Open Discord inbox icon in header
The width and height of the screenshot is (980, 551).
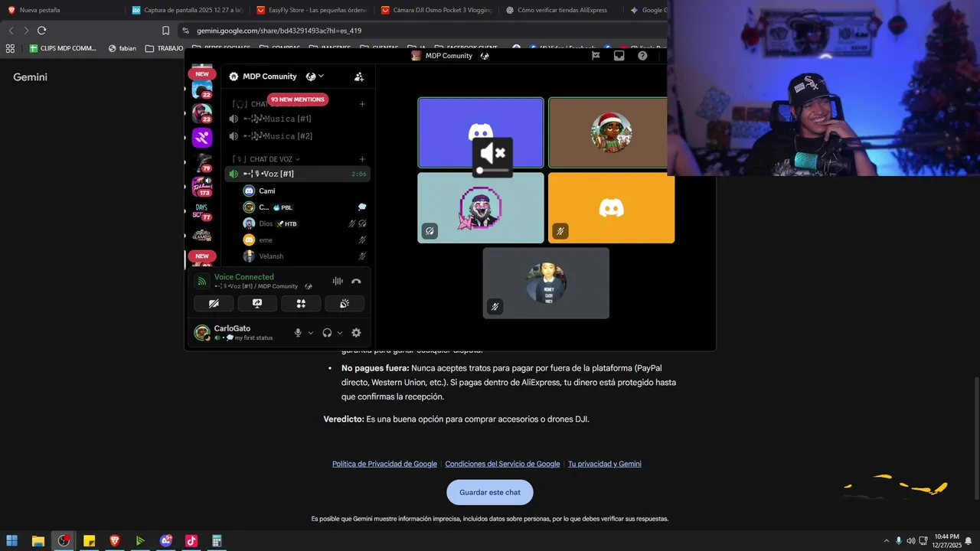pyautogui.click(x=619, y=55)
